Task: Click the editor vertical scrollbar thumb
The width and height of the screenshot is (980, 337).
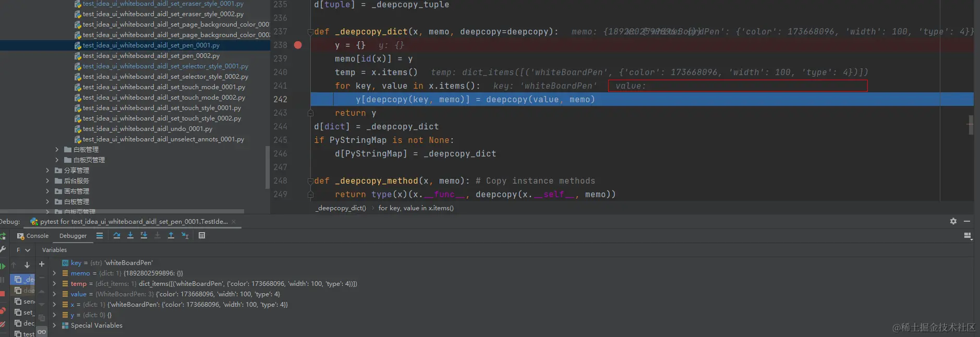Action: point(971,125)
